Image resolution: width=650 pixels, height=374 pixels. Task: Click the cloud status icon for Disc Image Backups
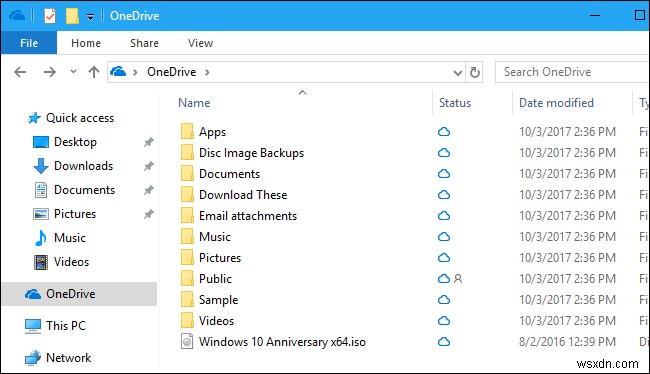(444, 153)
